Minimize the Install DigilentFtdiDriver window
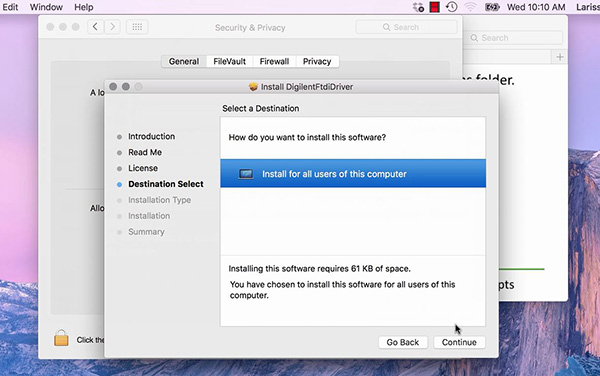The height and width of the screenshot is (376, 600). 126,87
